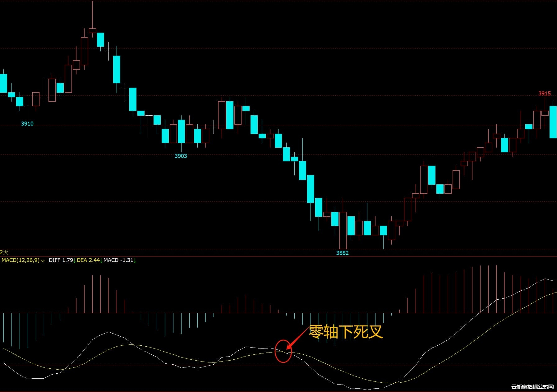Click the MACD(12,26,9) indicator name

click(x=21, y=260)
